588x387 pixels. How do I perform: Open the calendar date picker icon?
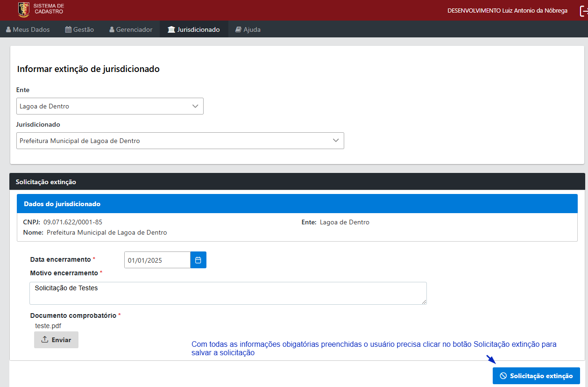coord(198,260)
